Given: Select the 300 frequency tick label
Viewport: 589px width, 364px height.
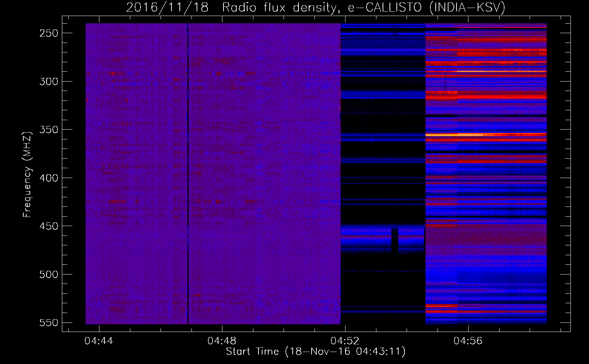Looking at the screenshot, I should 49,82.
